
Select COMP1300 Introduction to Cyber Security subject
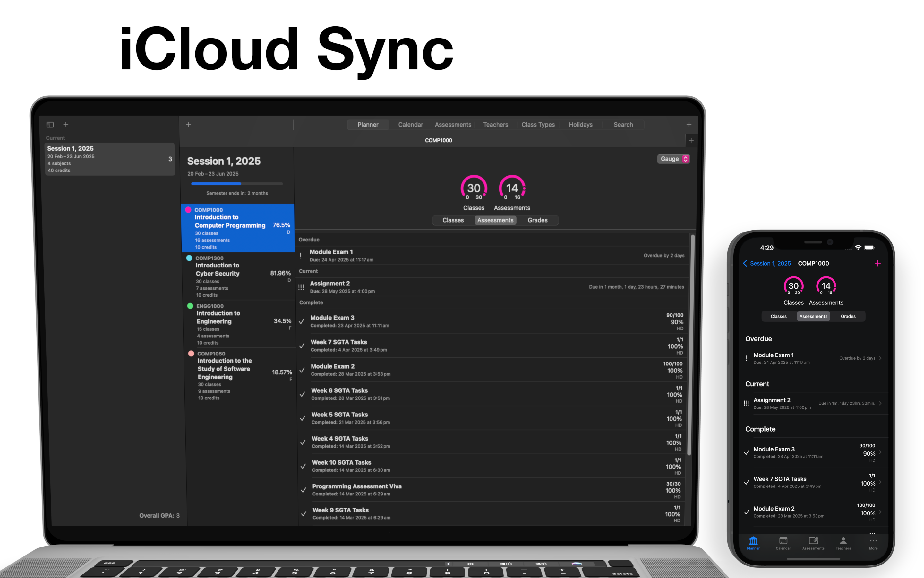coord(238,276)
